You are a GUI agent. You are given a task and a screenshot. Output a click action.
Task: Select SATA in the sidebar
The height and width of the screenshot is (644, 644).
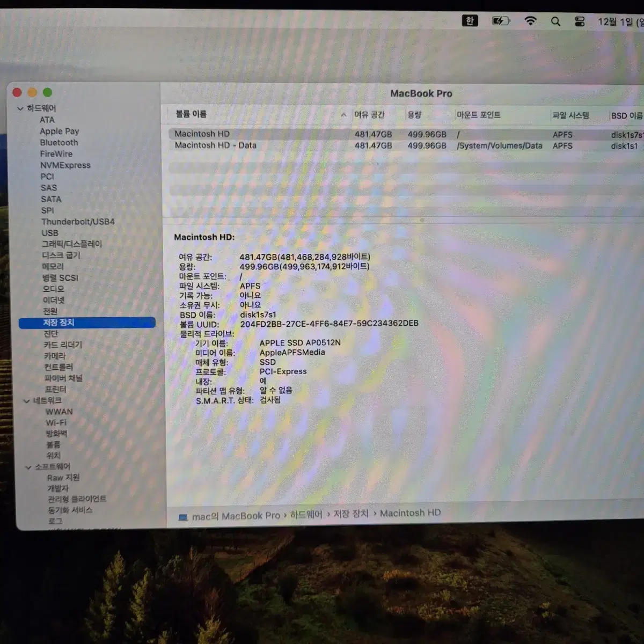[52, 199]
